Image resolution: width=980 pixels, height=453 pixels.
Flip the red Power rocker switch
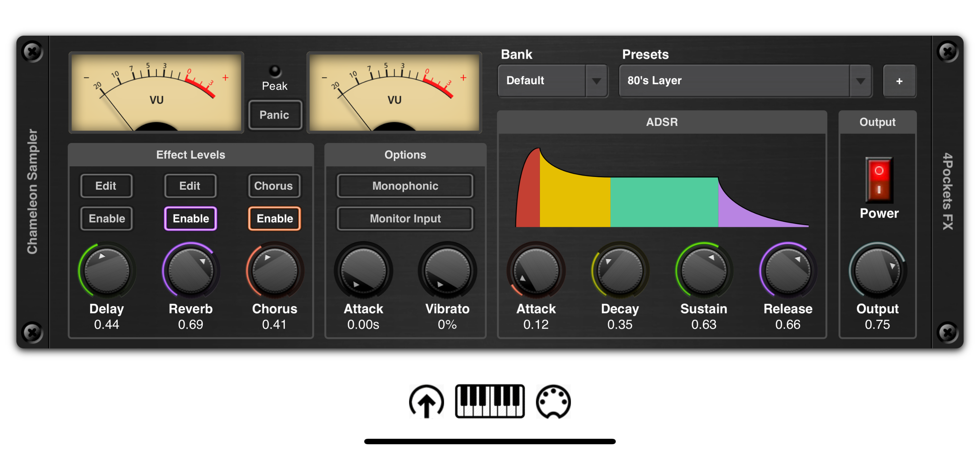tap(878, 180)
